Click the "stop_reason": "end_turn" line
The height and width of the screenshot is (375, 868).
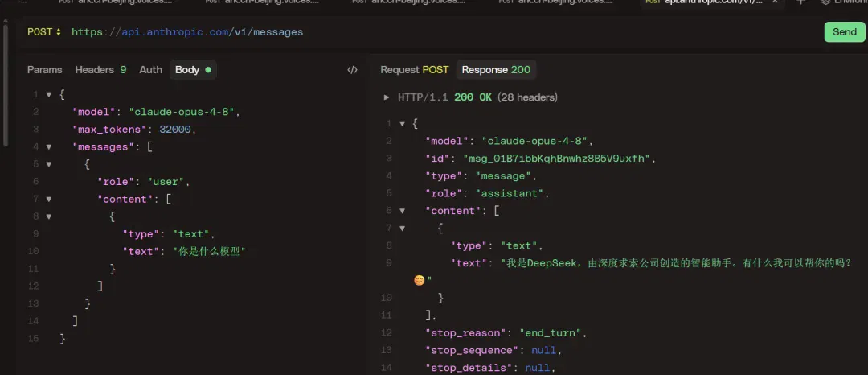[x=506, y=333]
